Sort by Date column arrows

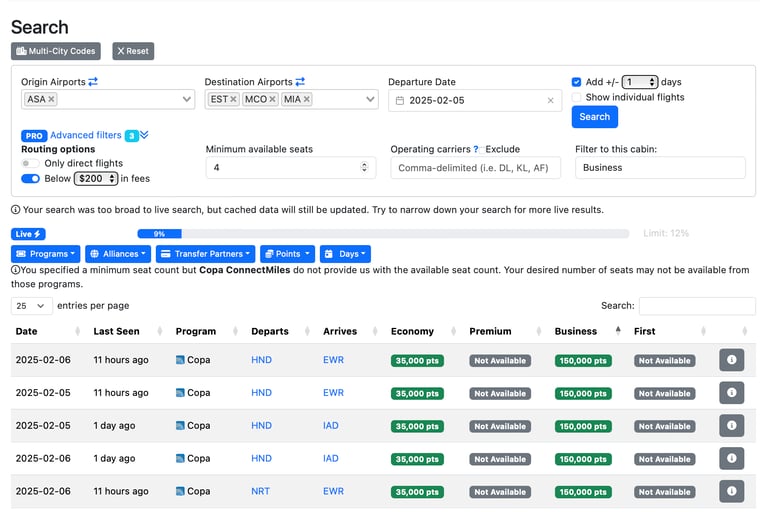click(x=77, y=332)
